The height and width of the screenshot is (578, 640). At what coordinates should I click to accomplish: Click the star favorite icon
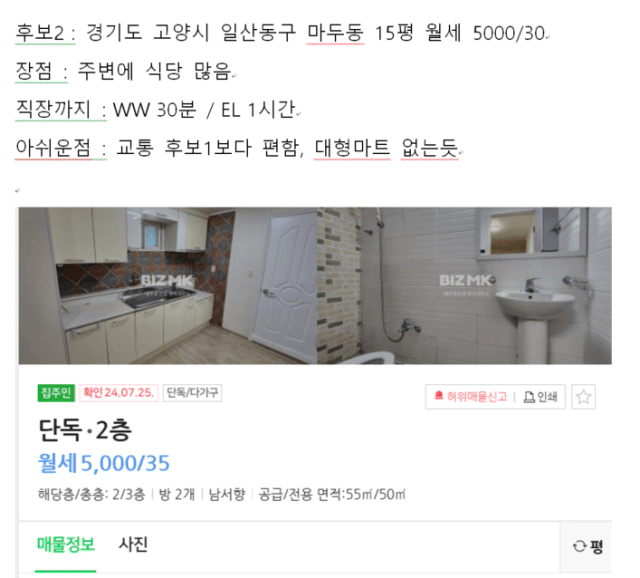pyautogui.click(x=583, y=397)
